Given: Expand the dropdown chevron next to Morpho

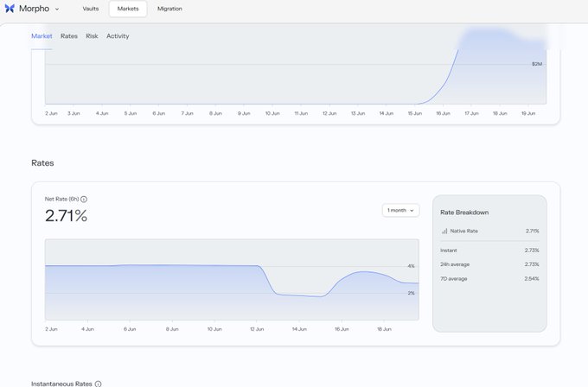Looking at the screenshot, I should (x=57, y=9).
